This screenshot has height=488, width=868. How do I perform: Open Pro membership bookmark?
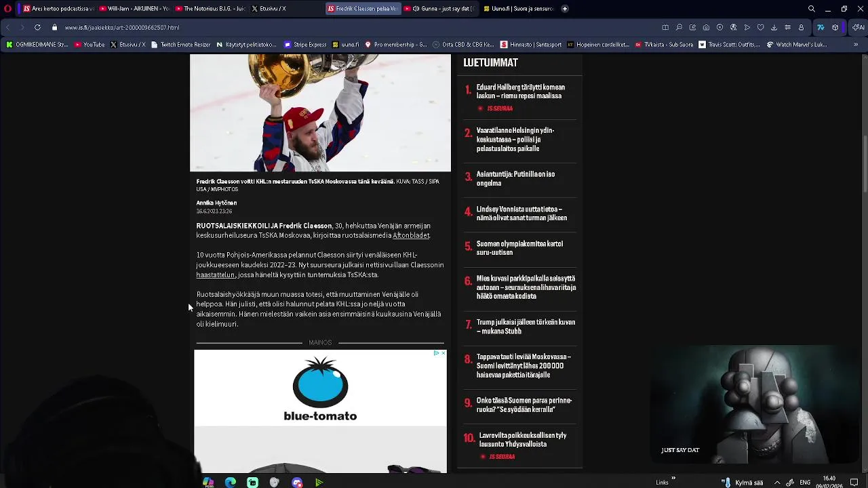coord(396,45)
